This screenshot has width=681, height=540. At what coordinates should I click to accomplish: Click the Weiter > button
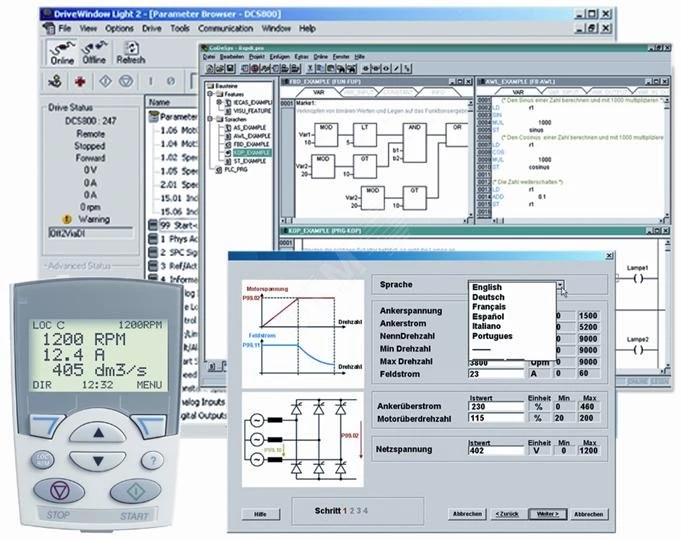pyautogui.click(x=548, y=514)
